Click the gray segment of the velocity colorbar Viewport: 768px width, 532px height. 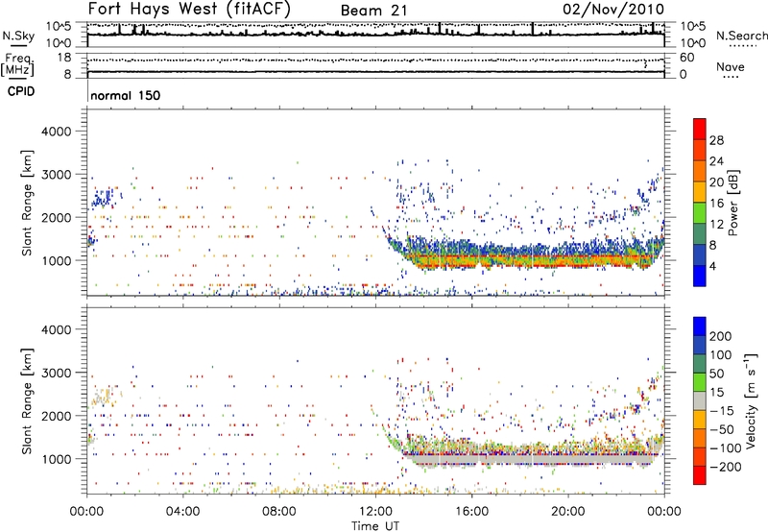[x=700, y=400]
